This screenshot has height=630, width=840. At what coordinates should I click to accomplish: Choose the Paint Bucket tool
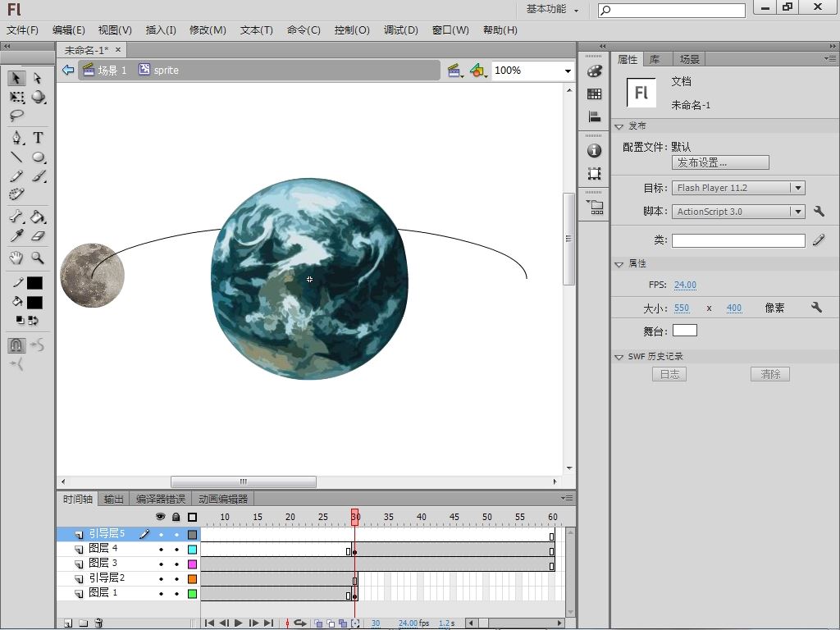click(38, 217)
